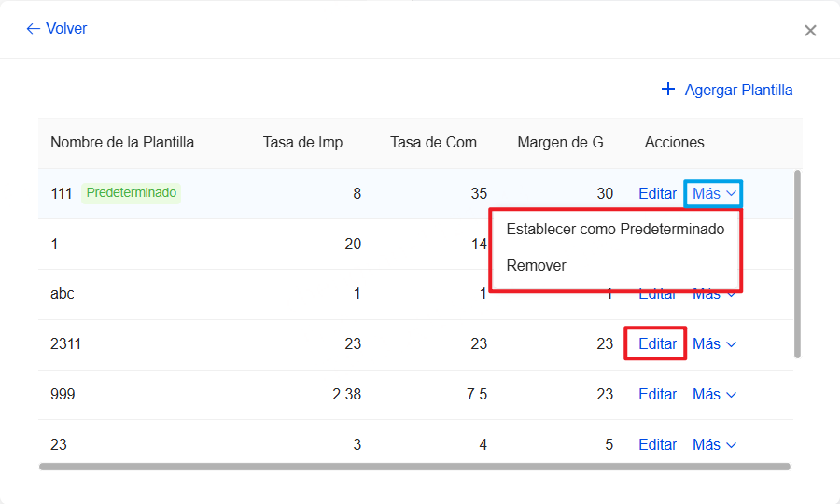Open Más options for template 999
Image resolution: width=840 pixels, height=504 pixels.
(714, 395)
